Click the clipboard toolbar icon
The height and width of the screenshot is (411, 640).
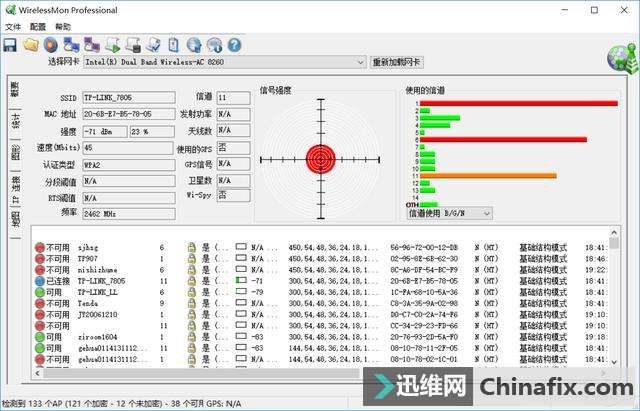coord(174,44)
